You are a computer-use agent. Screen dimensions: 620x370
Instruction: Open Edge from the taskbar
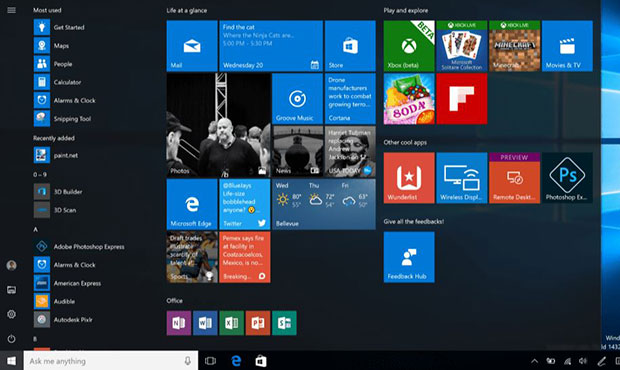(x=236, y=361)
